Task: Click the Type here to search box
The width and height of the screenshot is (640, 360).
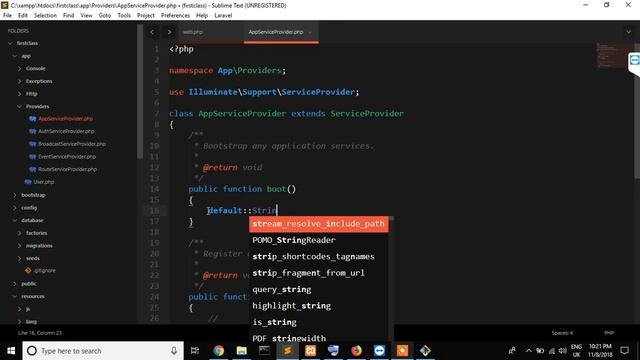Action: 103,351
